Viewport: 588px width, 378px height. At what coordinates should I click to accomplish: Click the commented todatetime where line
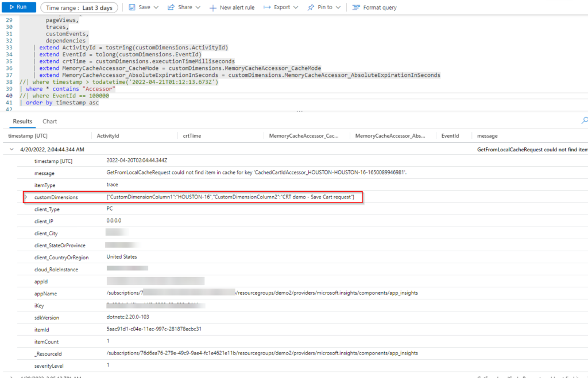(x=119, y=82)
